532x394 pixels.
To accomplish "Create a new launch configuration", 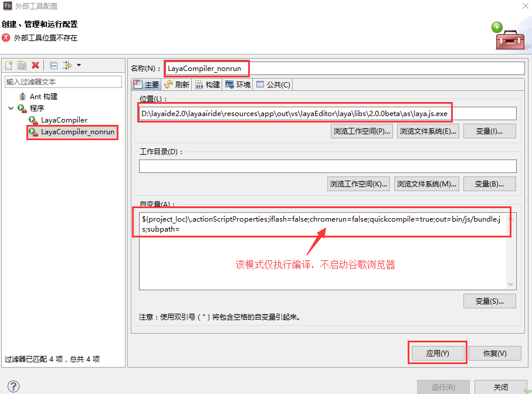I will [9, 65].
